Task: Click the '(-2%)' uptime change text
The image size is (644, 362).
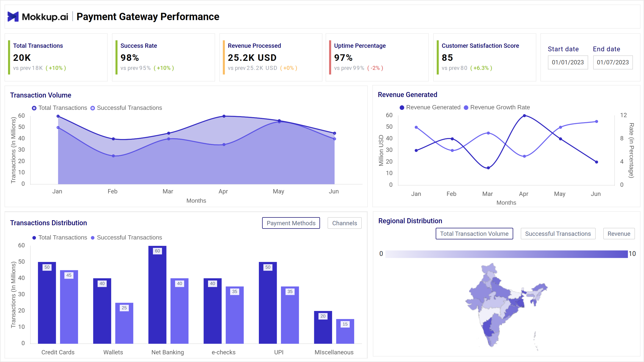Action: (x=375, y=68)
